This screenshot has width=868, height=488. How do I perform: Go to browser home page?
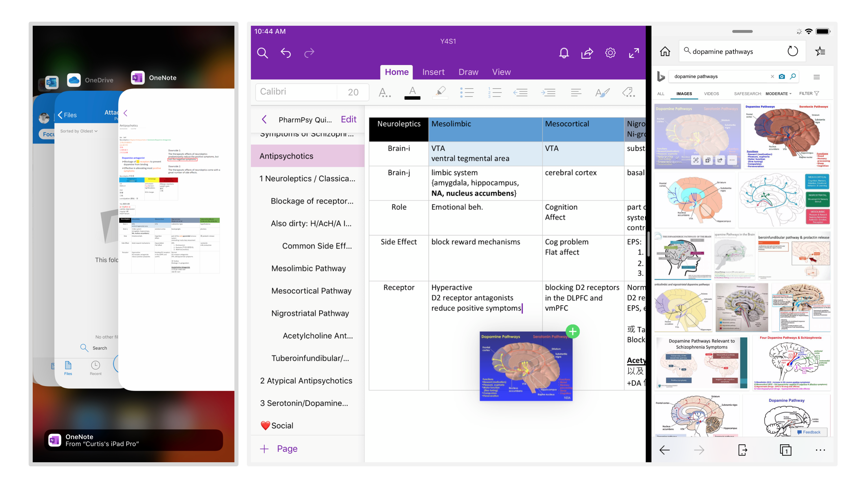coord(665,51)
